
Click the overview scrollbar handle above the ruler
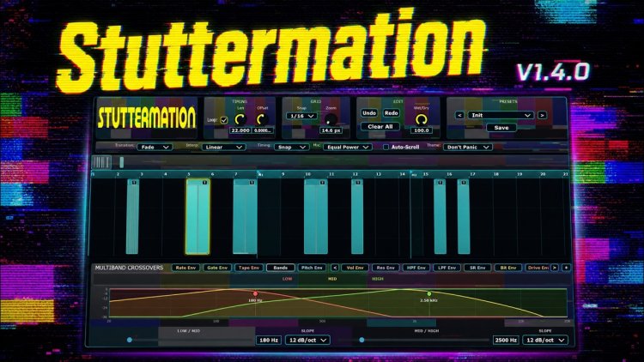(122, 162)
